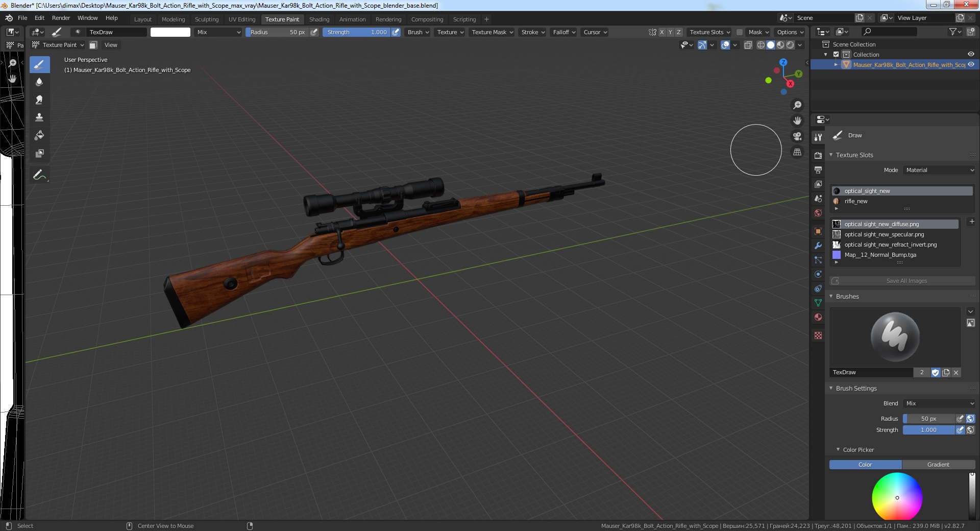Open Texture Paint mode dropdown

pos(58,45)
